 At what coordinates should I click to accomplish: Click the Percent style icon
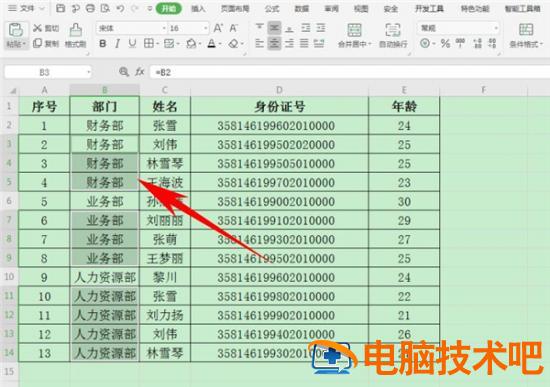click(x=445, y=44)
